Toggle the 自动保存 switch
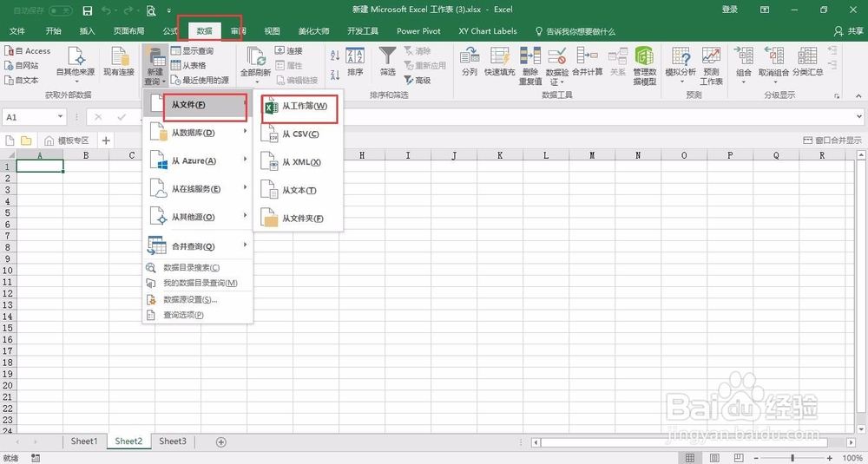The image size is (868, 464). pyautogui.click(x=61, y=10)
